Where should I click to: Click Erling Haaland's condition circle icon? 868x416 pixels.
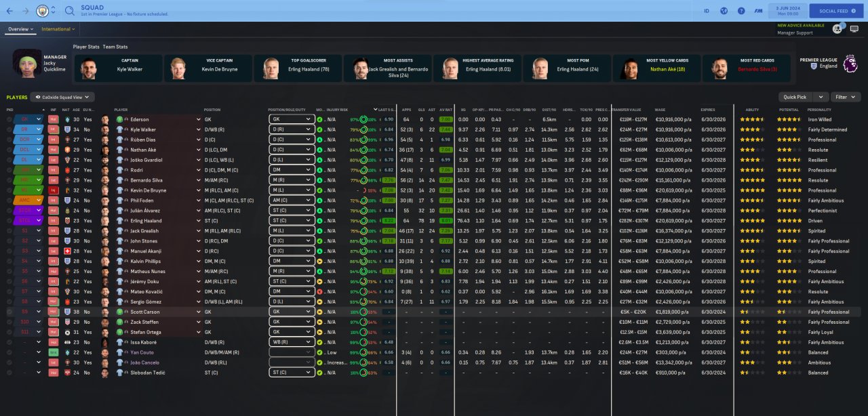(x=363, y=220)
